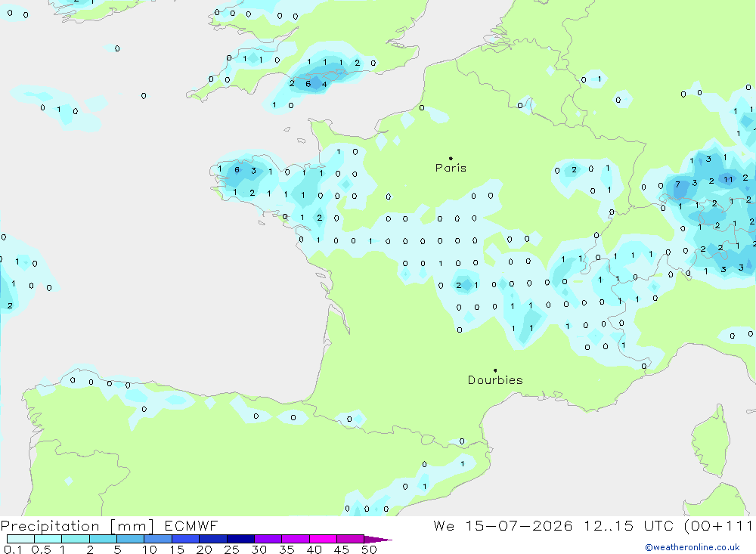
Task: Click the '0.5' legend scale label
Action: pyautogui.click(x=41, y=549)
